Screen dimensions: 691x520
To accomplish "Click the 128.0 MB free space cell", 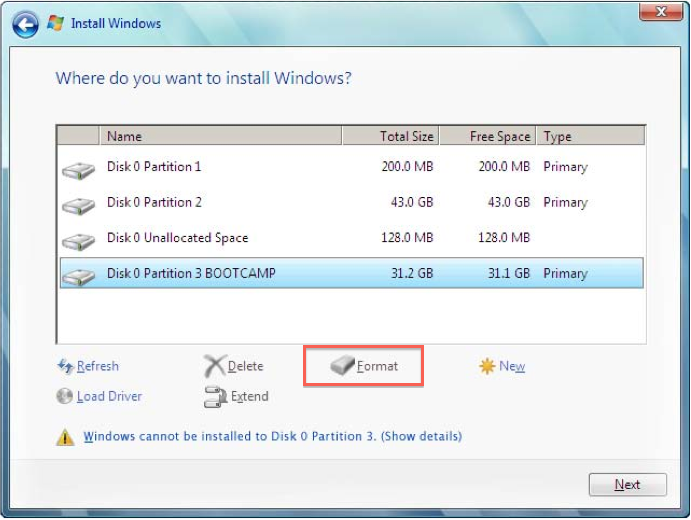I will pos(504,238).
